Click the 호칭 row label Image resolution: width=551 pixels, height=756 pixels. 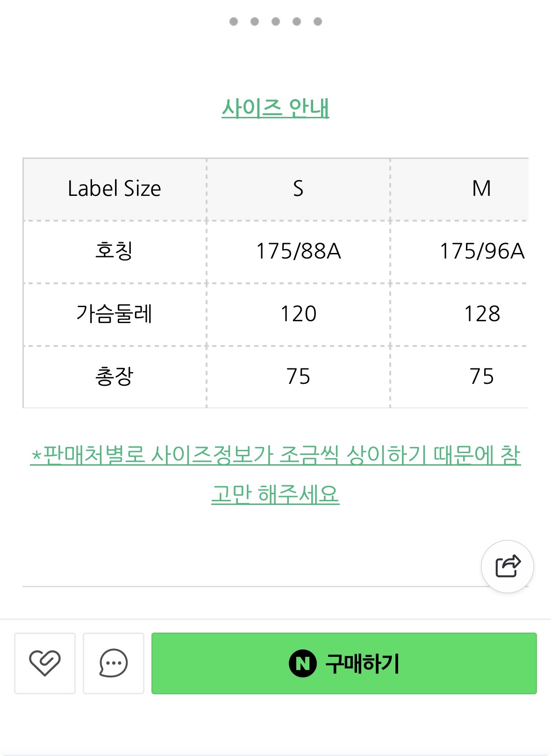[x=114, y=251]
